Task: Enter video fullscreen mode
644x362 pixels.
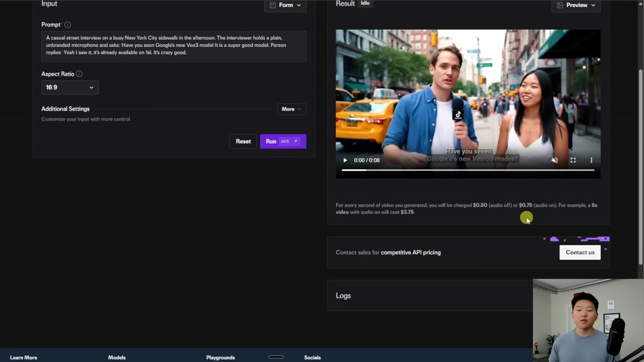Action: [x=573, y=160]
